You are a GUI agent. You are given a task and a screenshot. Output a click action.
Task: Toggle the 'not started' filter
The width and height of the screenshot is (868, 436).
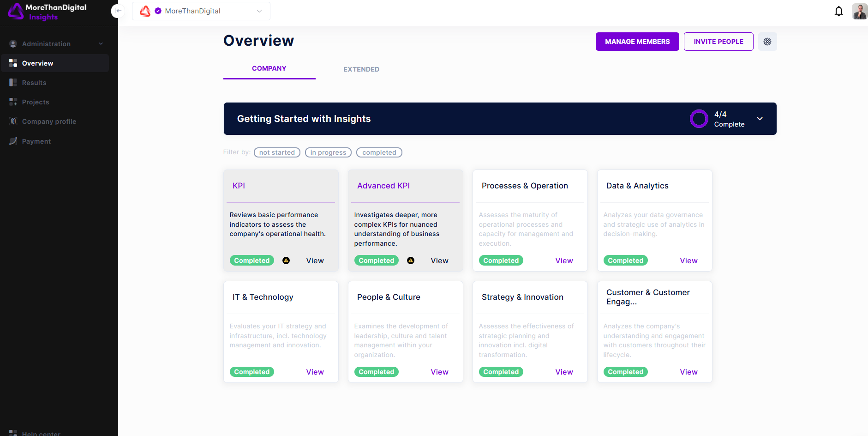(277, 152)
